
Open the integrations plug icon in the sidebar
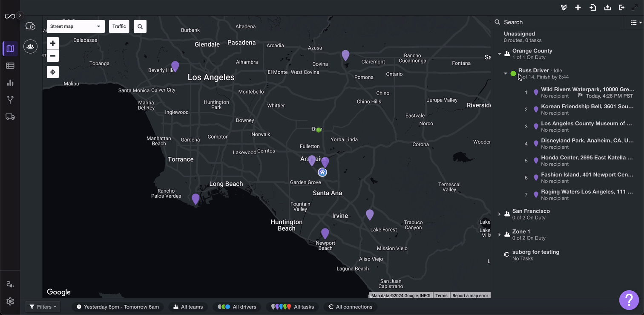10,284
